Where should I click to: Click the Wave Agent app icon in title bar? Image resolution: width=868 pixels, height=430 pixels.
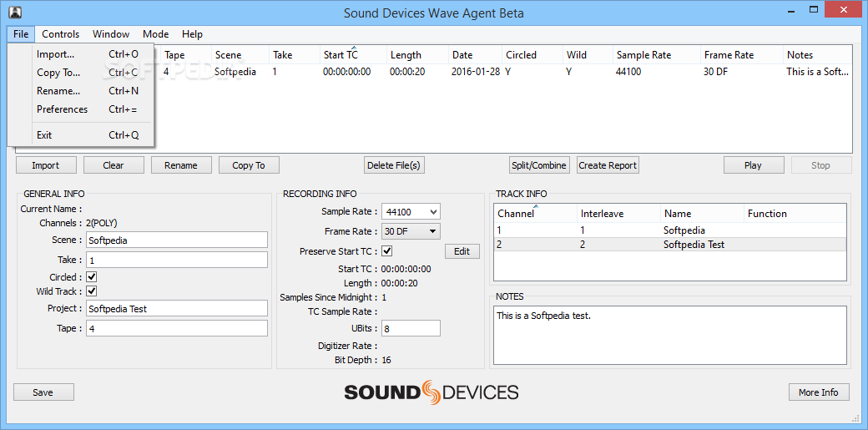(x=16, y=11)
